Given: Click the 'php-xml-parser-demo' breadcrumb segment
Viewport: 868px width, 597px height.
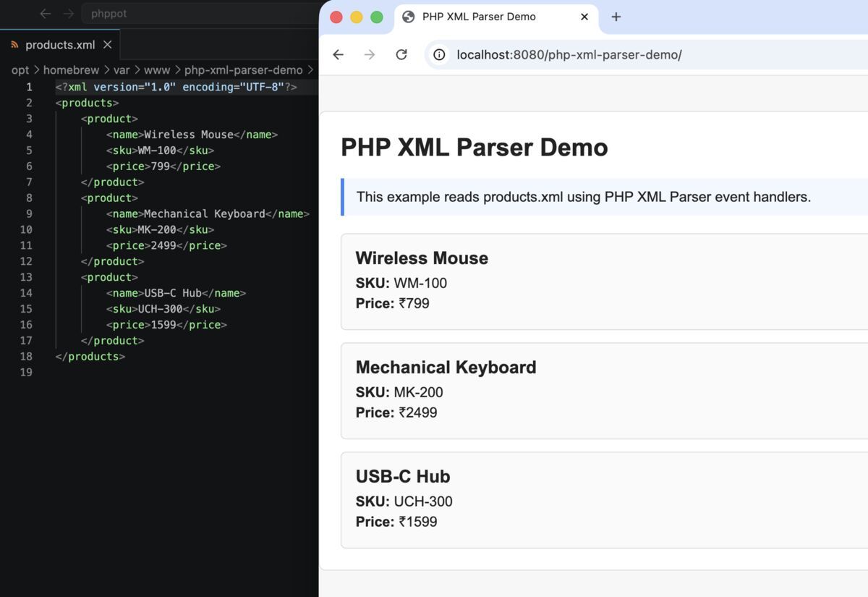Looking at the screenshot, I should [x=244, y=70].
